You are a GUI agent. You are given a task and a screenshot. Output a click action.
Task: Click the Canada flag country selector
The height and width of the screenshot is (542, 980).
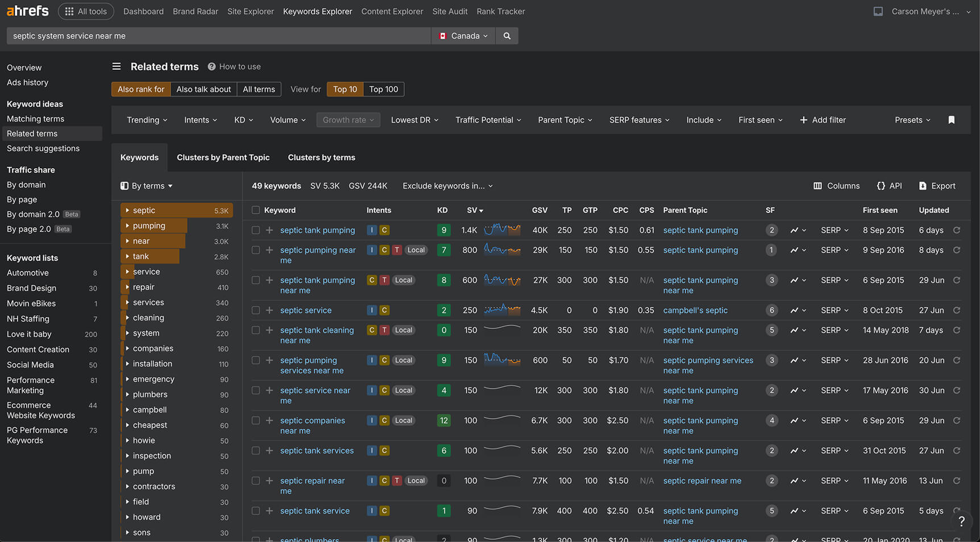click(x=463, y=36)
